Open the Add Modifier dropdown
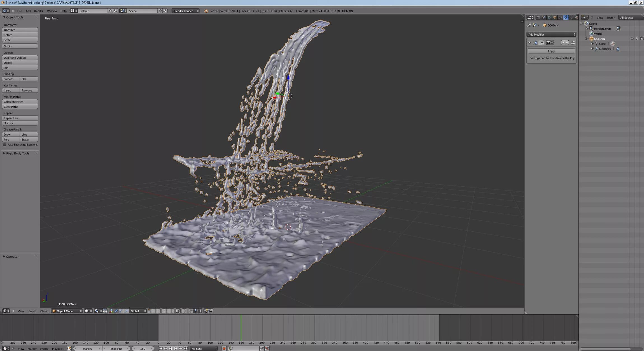 click(x=551, y=34)
